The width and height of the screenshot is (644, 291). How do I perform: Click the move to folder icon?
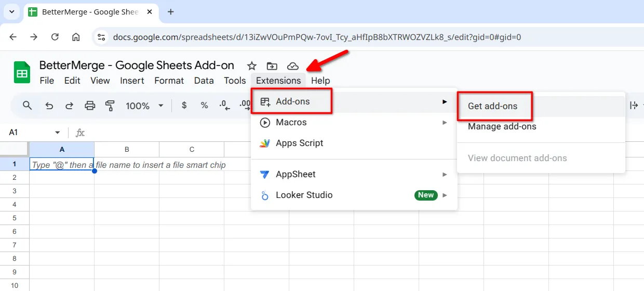click(272, 66)
